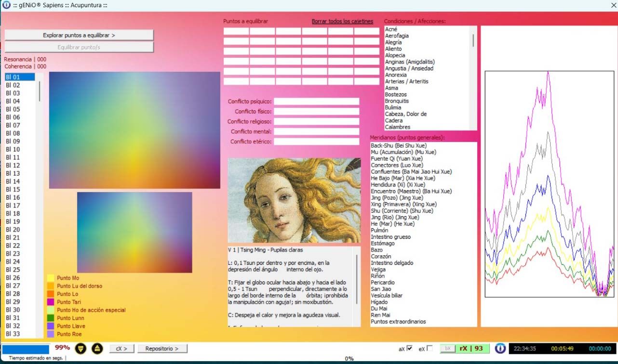Click first cell of 'Puntos a equilibrar' grid

point(236,31)
